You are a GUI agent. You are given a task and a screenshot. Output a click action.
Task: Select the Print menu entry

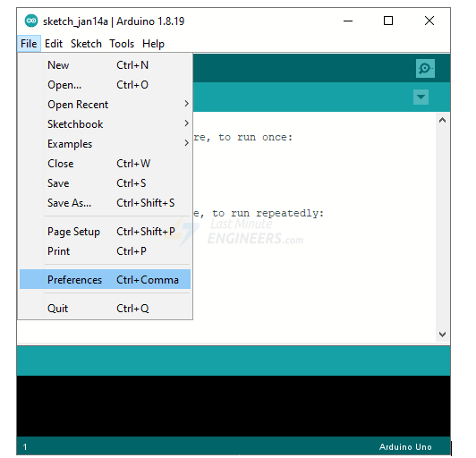click(105, 251)
